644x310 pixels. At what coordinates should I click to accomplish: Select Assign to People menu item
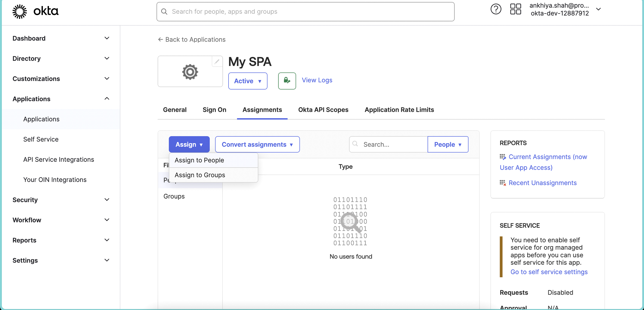(x=199, y=160)
